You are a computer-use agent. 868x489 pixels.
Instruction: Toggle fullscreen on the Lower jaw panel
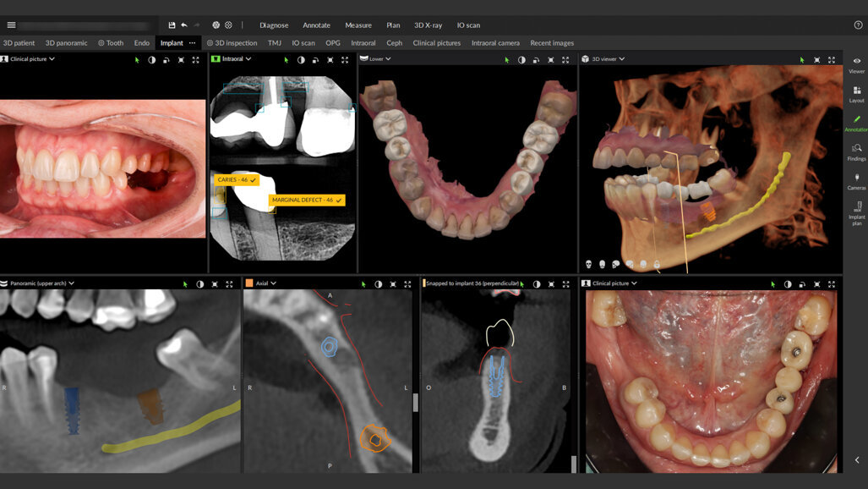(x=565, y=60)
